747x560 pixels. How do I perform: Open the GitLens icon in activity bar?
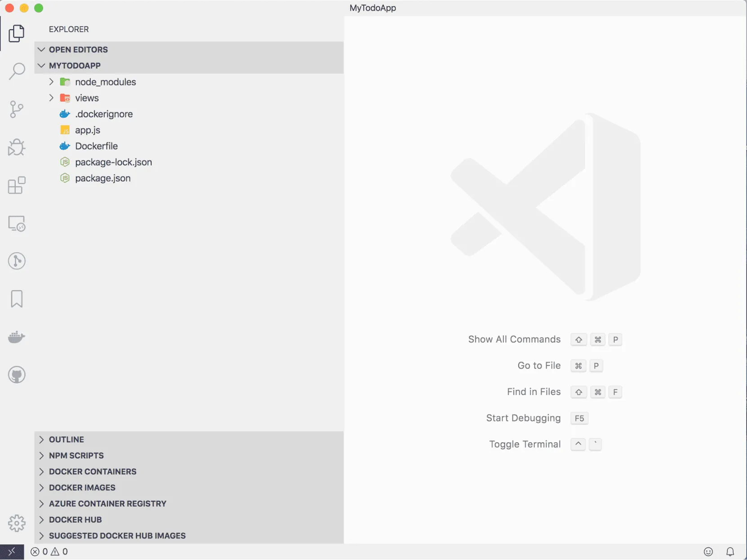[17, 261]
